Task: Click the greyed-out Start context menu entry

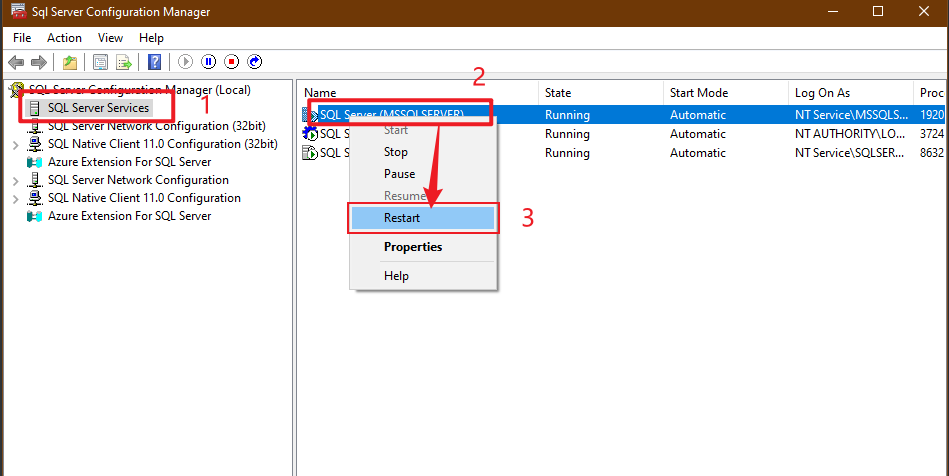Action: 396,130
